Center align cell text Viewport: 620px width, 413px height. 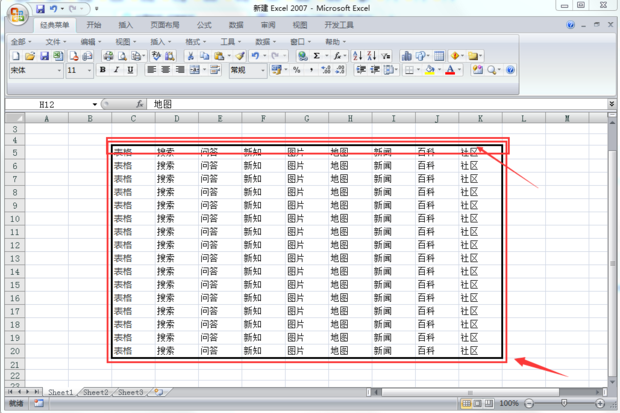pyautogui.click(x=166, y=70)
